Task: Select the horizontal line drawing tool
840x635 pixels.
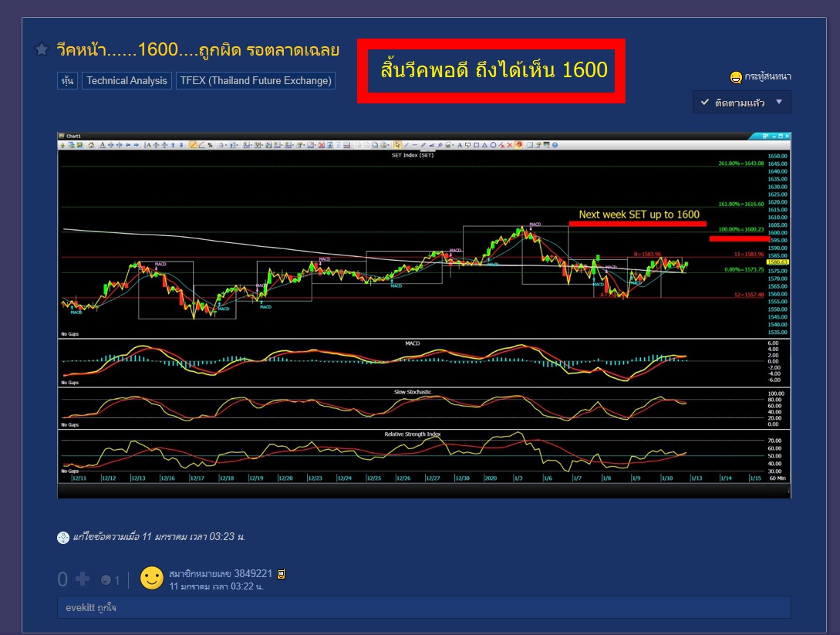Action: point(415,145)
